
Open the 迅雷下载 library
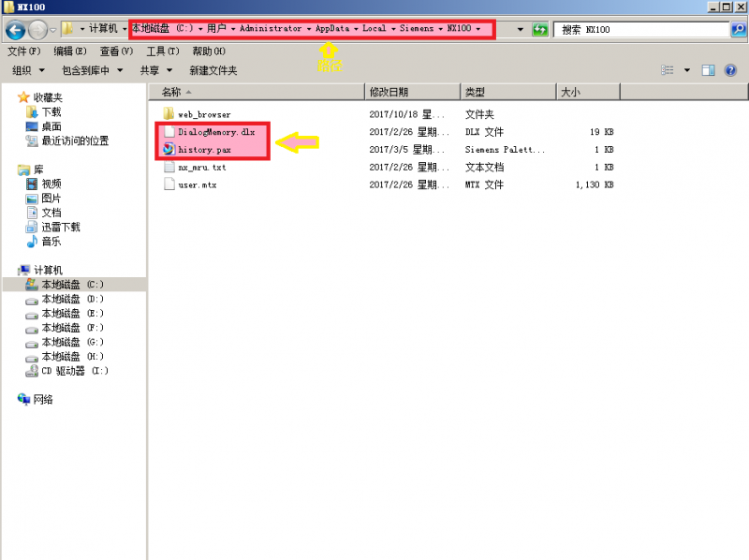click(61, 227)
